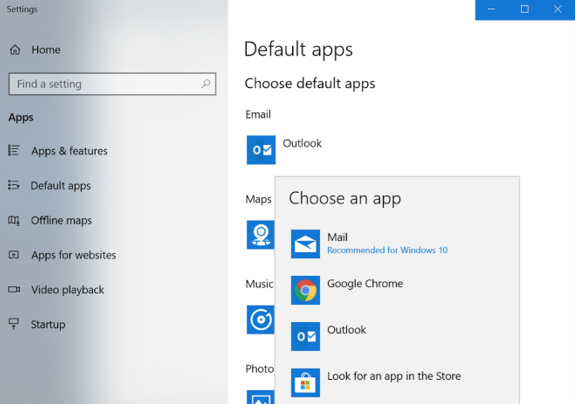This screenshot has width=576, height=404.
Task: Maximize the Settings window
Action: (x=525, y=9)
